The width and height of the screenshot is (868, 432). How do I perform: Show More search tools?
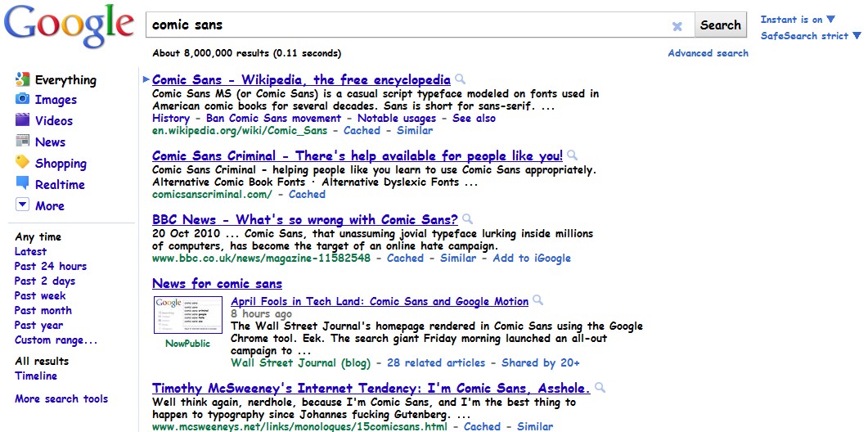pyautogui.click(x=61, y=398)
